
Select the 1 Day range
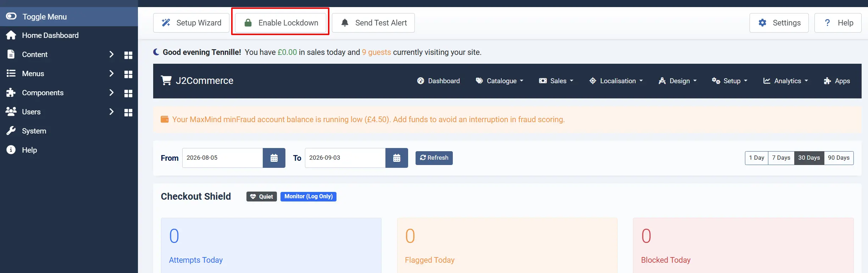click(x=757, y=158)
